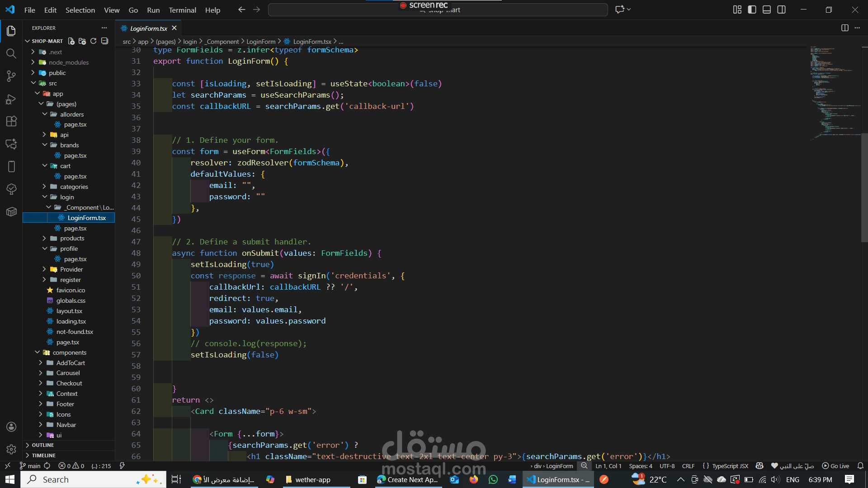Viewport: 868px width, 488px height.
Task: Expand the products folder
Action: pyautogui.click(x=72, y=238)
